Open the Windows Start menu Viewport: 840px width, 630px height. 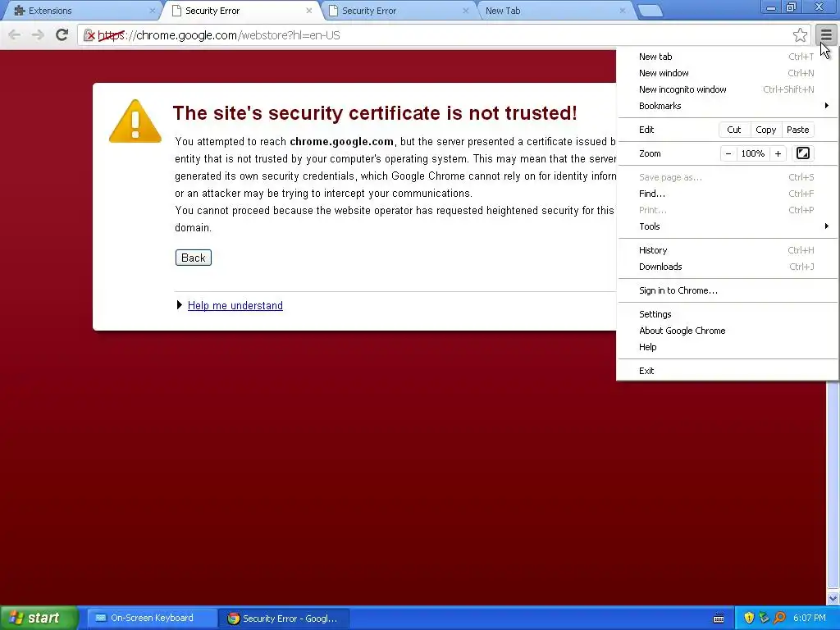[x=39, y=619]
